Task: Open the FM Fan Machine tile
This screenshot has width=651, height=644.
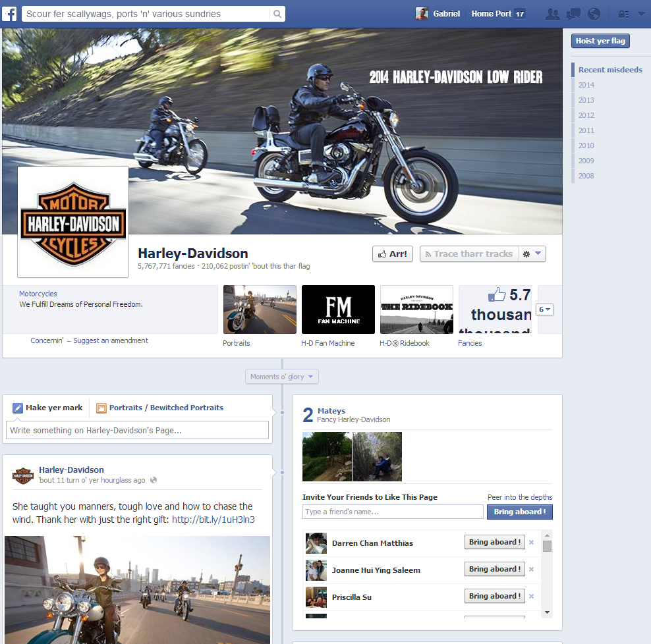Action: [338, 309]
